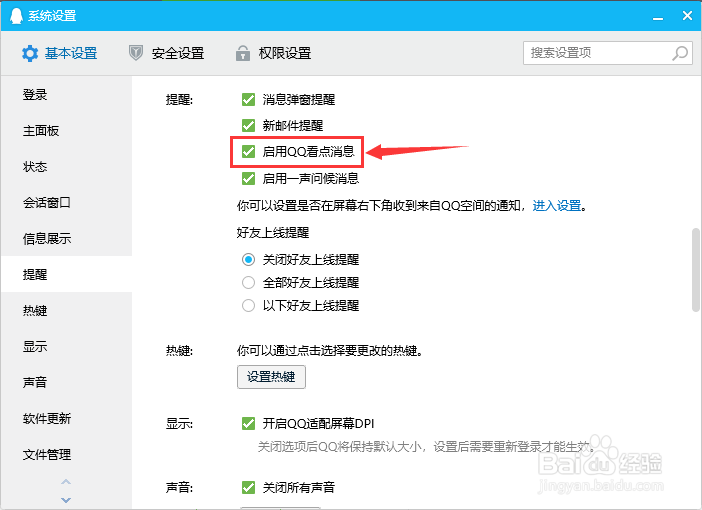This screenshot has height=510, width=702.
Task: Click the shield icon for 安全设置
Action: (136, 53)
